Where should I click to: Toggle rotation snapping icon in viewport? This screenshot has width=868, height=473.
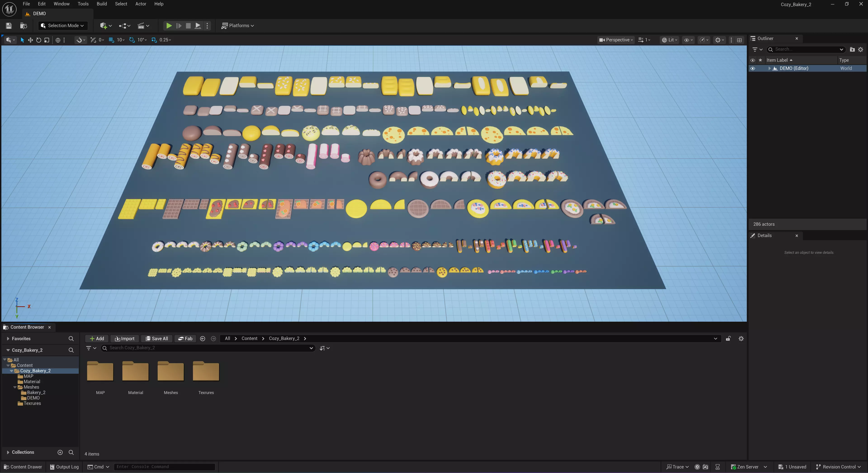coord(132,40)
